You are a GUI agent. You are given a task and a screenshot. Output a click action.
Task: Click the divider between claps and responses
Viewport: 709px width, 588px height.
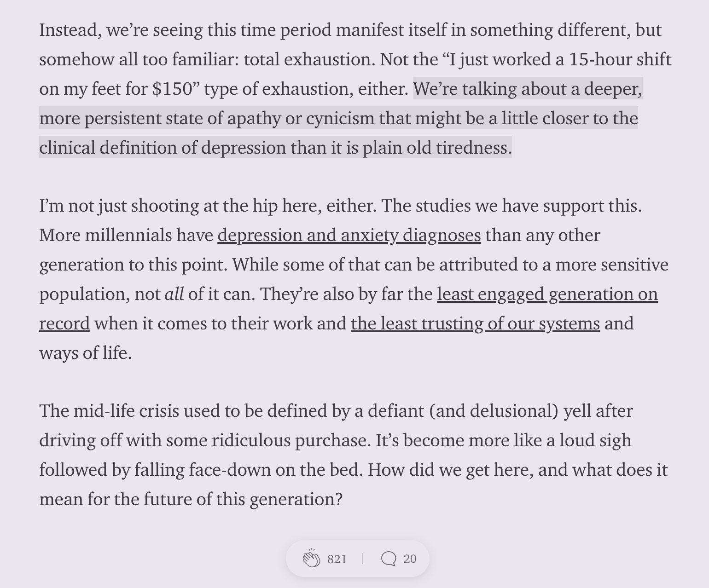[363, 559]
